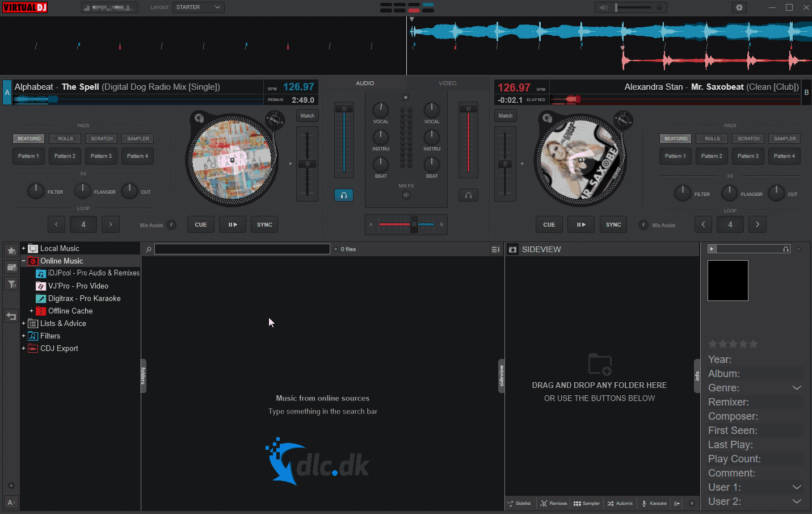Toggle Mix Assist on deck A

click(171, 225)
